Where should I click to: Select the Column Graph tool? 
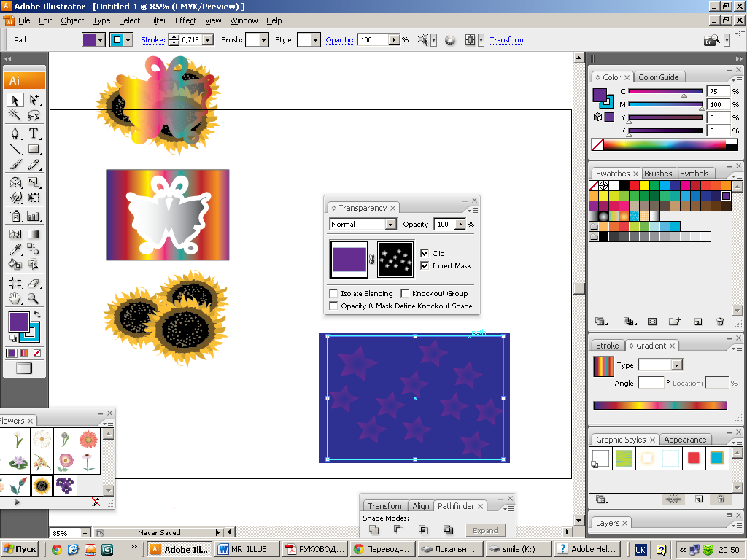click(34, 216)
